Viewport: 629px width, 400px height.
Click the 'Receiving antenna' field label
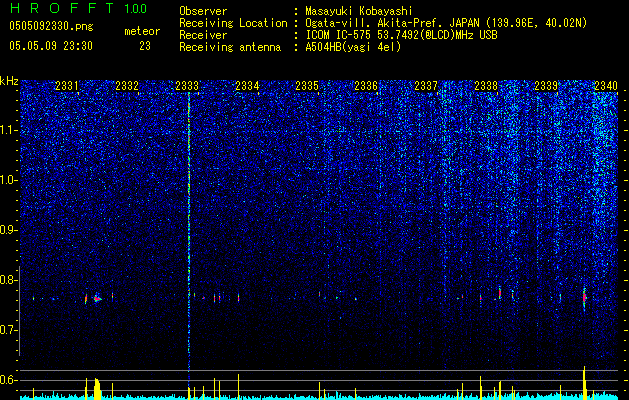(x=230, y=47)
